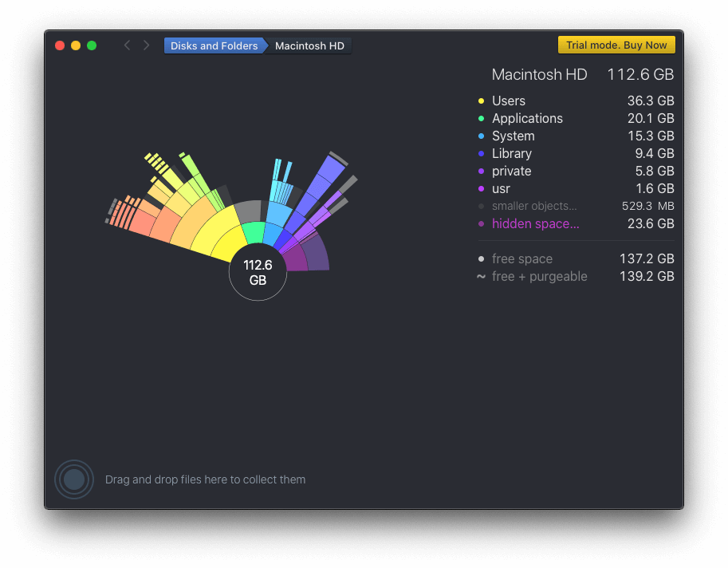Click the blue System color dot
Screen dimensions: 728x568
coord(481,136)
